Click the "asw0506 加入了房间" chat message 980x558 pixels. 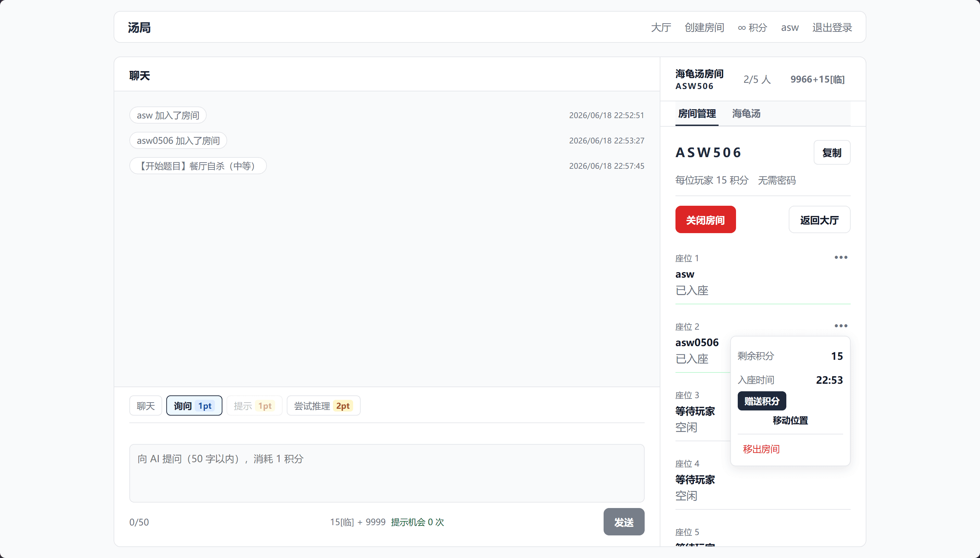pos(178,140)
